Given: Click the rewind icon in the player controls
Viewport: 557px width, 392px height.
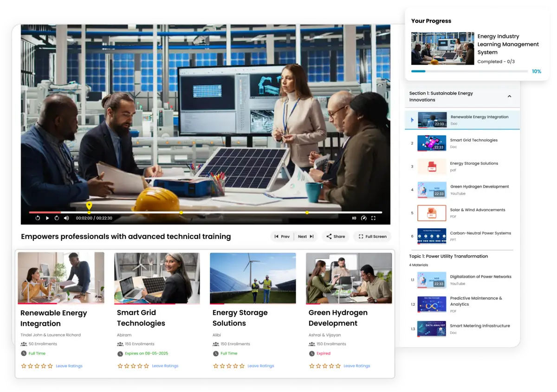Looking at the screenshot, I should tap(38, 218).
